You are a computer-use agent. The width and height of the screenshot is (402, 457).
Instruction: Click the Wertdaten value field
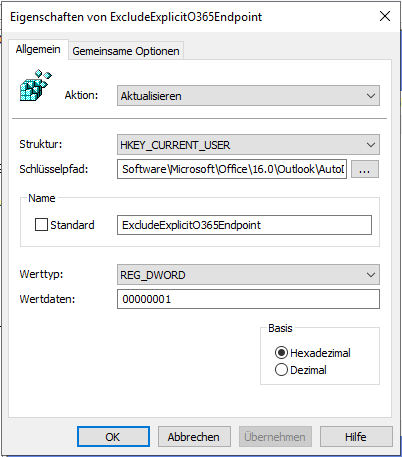pyautogui.click(x=248, y=299)
